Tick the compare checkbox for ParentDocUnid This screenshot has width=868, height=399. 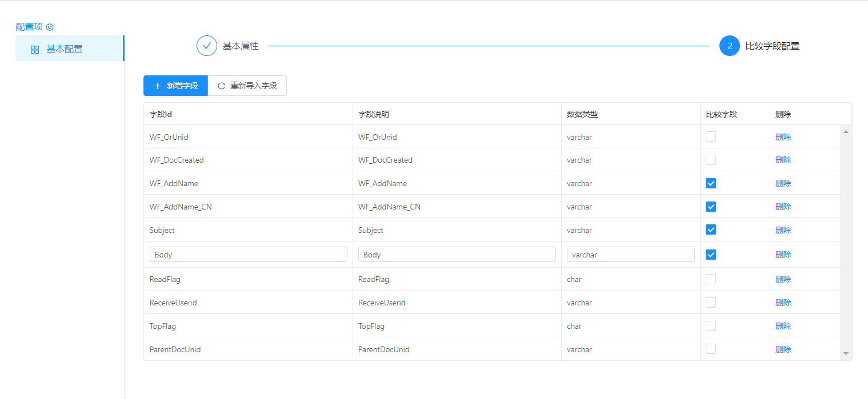pyautogui.click(x=711, y=349)
